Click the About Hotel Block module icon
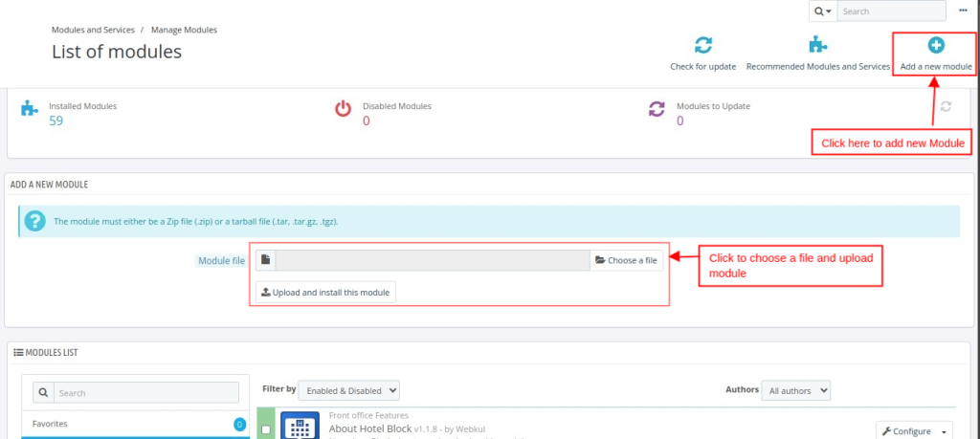Viewport: 980px width, 439px height. (300, 428)
